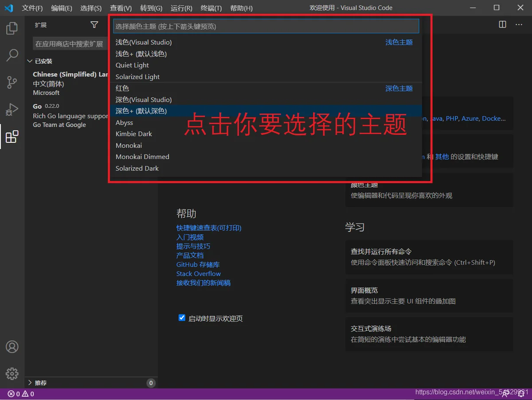The image size is (532, 400).
Task: Open the Chinese (Simplified) Language Pack extension
Action: coord(71,83)
